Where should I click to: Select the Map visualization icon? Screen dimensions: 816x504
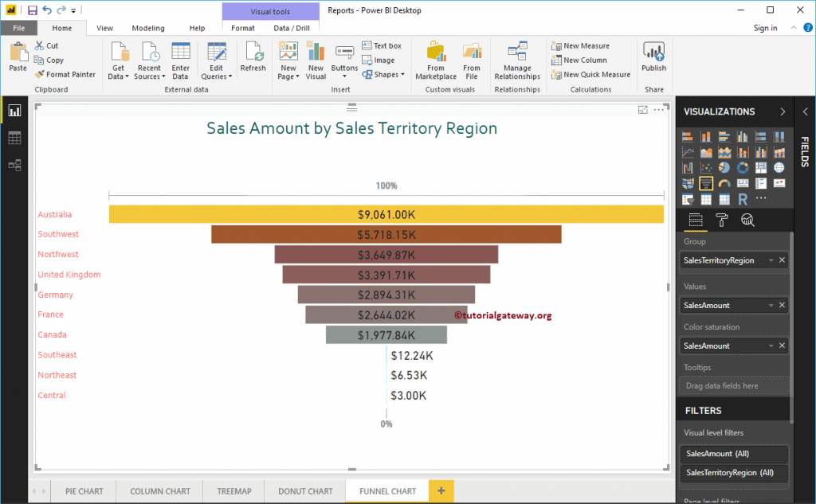pos(779,168)
